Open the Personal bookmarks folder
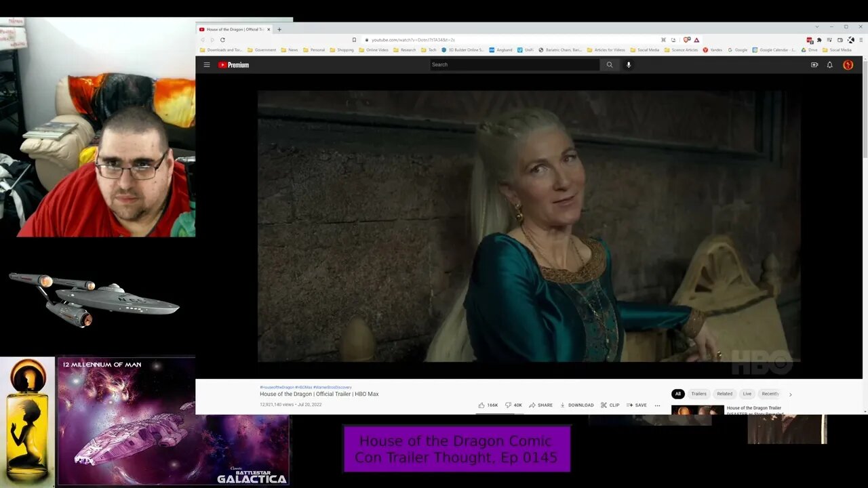Screen dimensions: 868x488 [x=314, y=50]
